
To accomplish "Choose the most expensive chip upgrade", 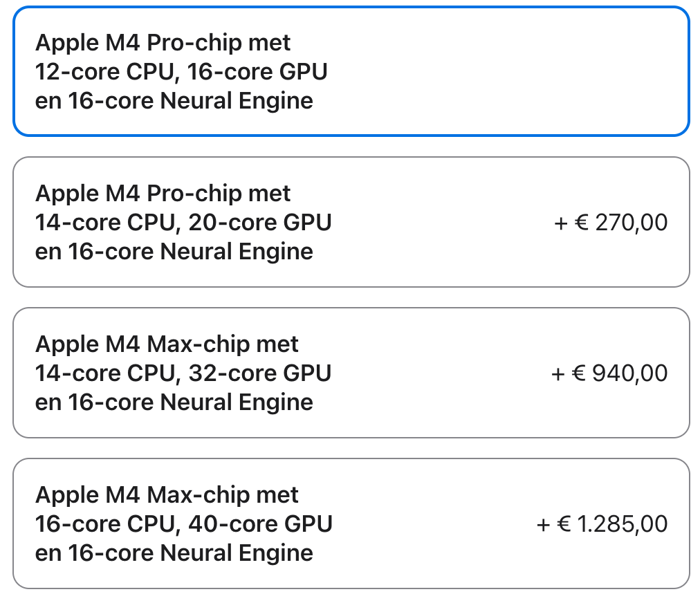I will pos(351,523).
